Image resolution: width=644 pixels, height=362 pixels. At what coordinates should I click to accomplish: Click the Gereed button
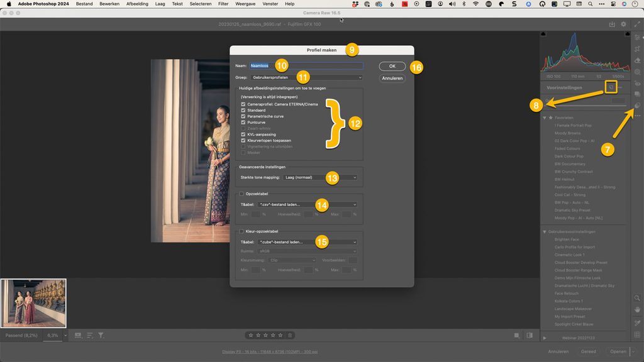click(588, 351)
